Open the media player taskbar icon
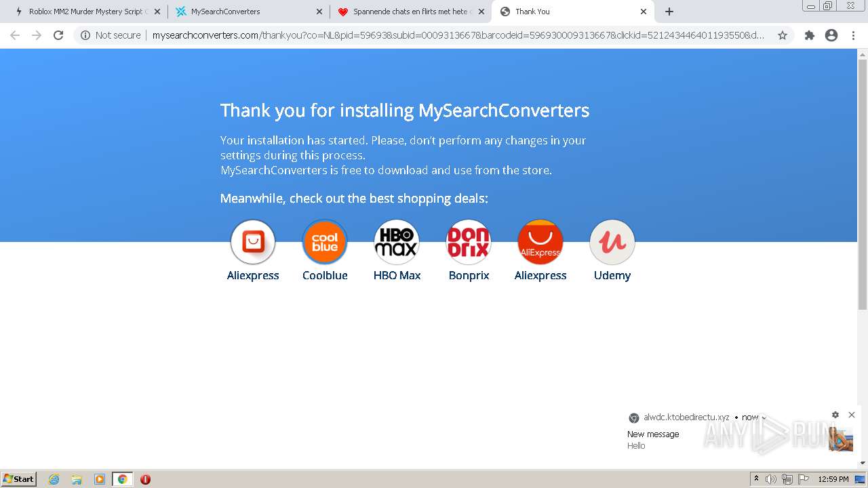Screen dimensions: 868x488 pos(100,479)
